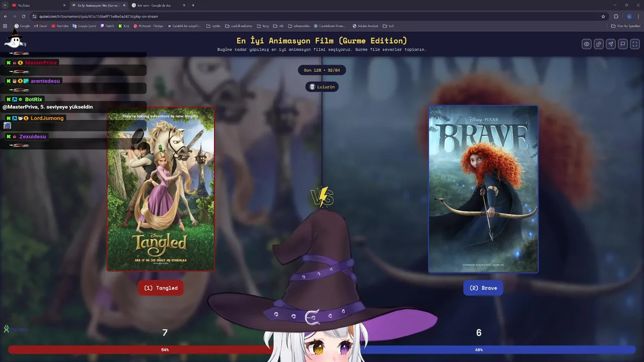Click the Zexuidesu chat username

(x=32, y=137)
